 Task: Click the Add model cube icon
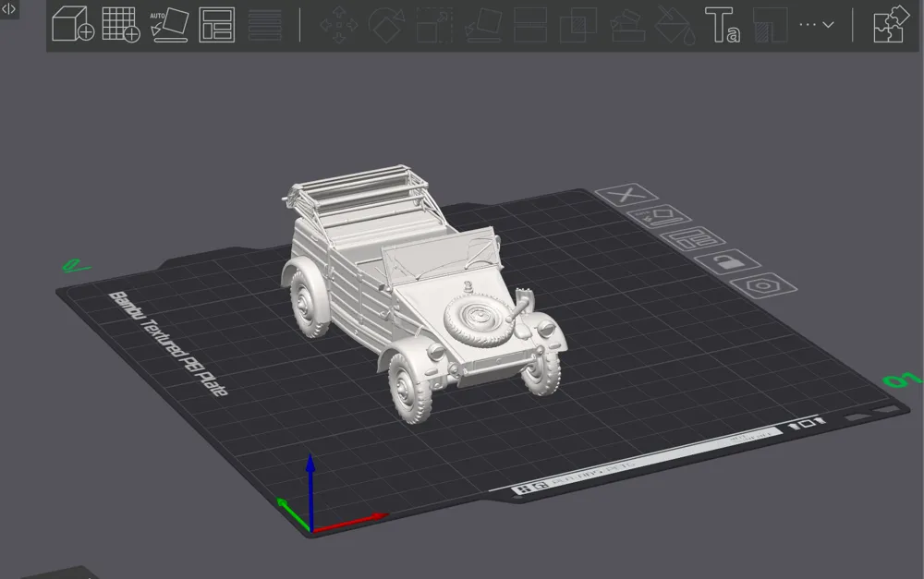73,25
